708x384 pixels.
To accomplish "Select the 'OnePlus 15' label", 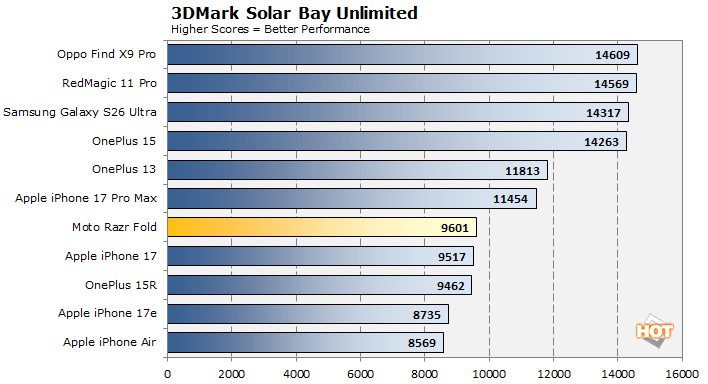I will tap(124, 141).
